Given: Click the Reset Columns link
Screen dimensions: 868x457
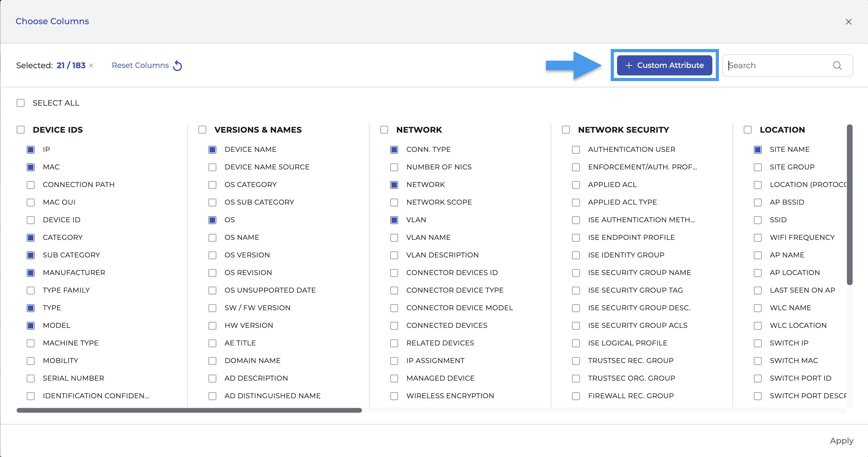Looking at the screenshot, I should coord(140,65).
